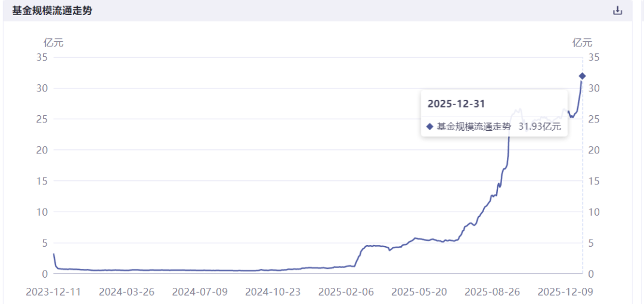
Task: Click x-axis date 2024-03-26
Action: (x=126, y=291)
